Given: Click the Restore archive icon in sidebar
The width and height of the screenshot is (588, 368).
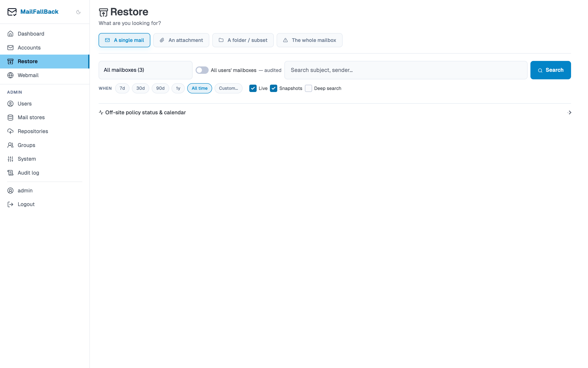Looking at the screenshot, I should point(10,61).
